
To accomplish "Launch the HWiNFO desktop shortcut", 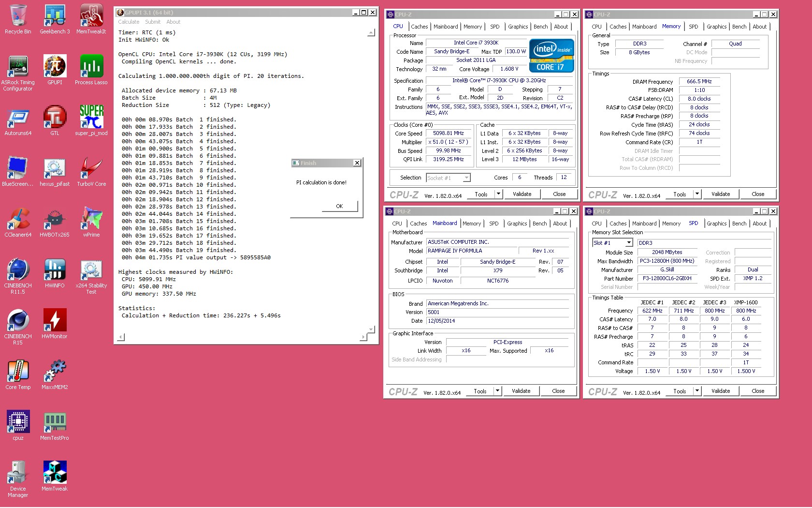I will pyautogui.click(x=55, y=273).
